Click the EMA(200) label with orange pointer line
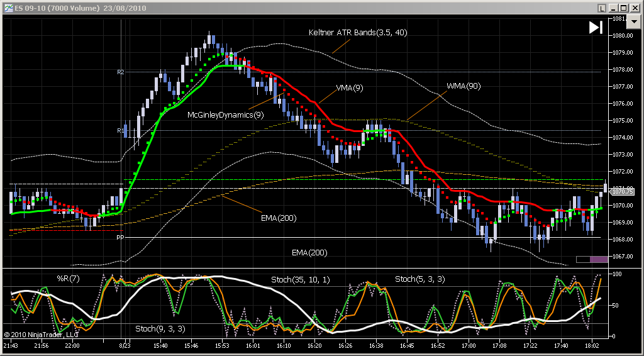This screenshot has width=644, height=356. 279,218
